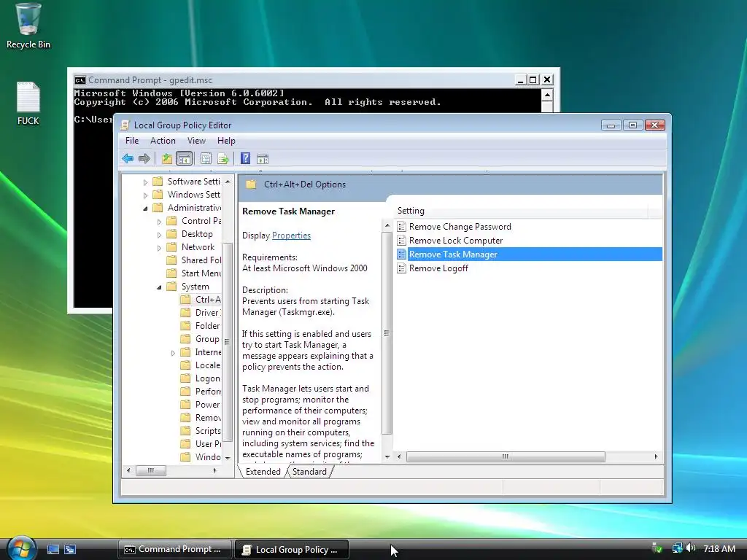
Task: Switch to Command Prompt taskbar button
Action: (x=175, y=550)
